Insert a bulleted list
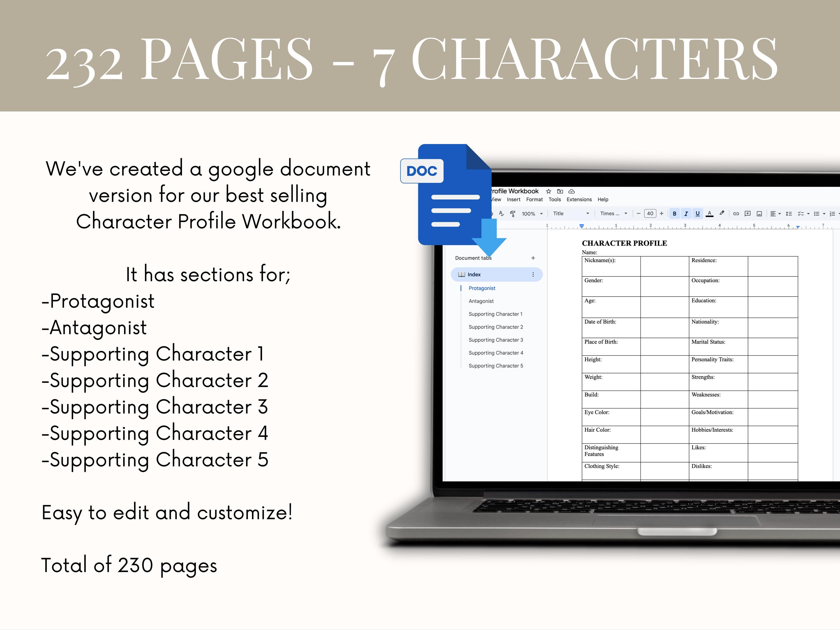 tap(816, 213)
